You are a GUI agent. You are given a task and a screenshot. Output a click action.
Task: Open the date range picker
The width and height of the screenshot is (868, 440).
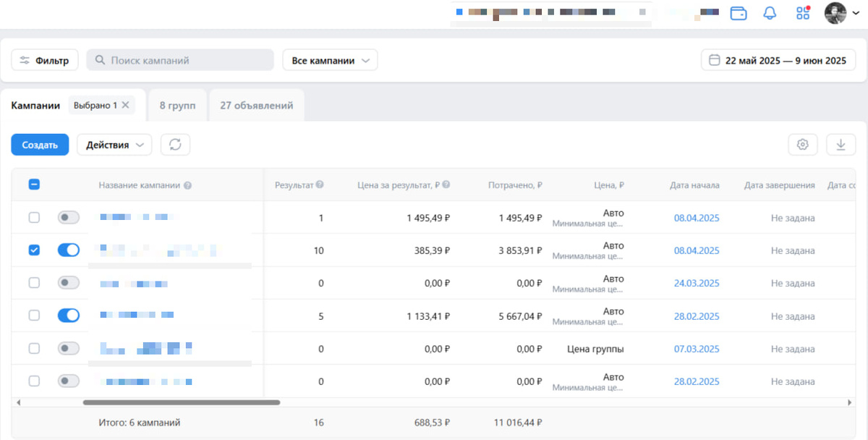778,60
